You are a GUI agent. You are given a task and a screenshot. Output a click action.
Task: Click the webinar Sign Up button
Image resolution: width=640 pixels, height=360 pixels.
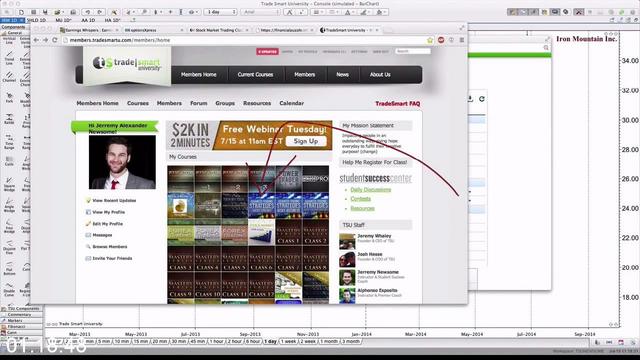click(306, 141)
